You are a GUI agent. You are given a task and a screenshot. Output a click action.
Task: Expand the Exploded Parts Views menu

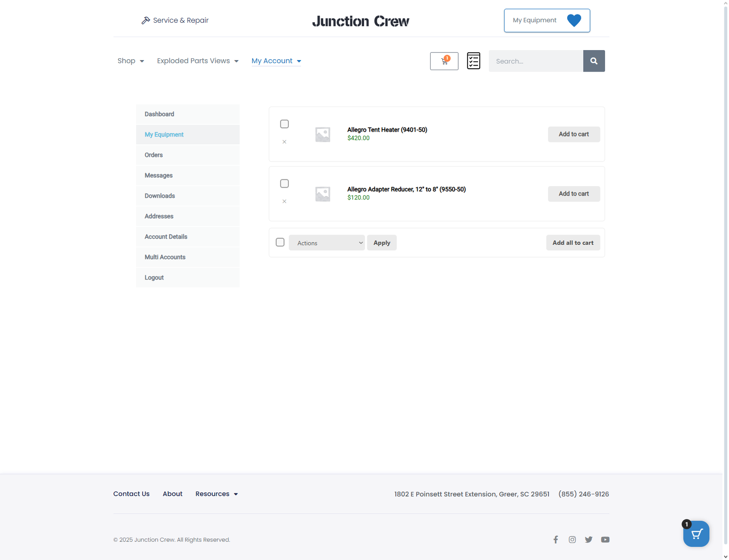[198, 61]
